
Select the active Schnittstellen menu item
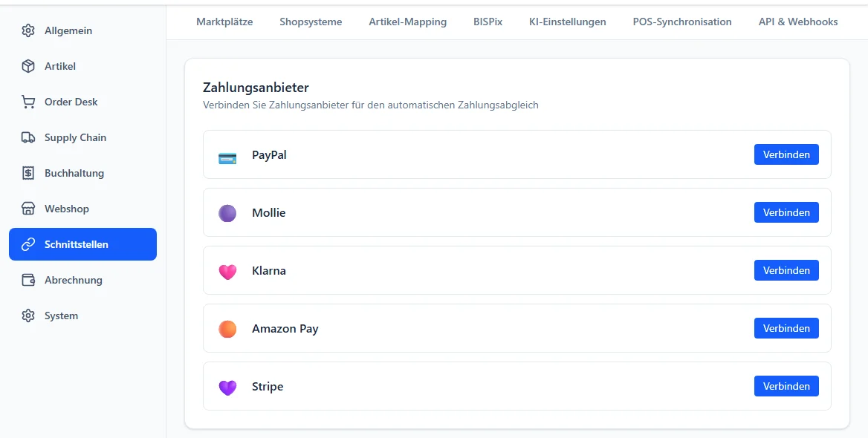[82, 244]
